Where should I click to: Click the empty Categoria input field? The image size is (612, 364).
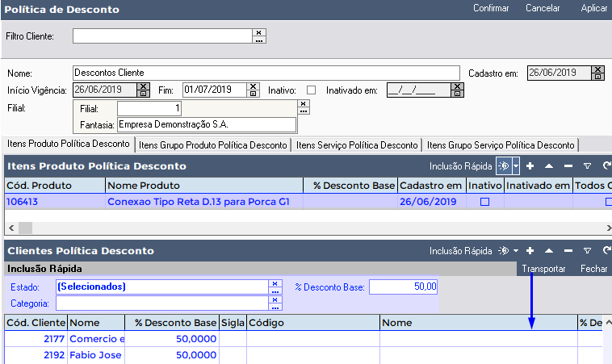pyautogui.click(x=162, y=303)
